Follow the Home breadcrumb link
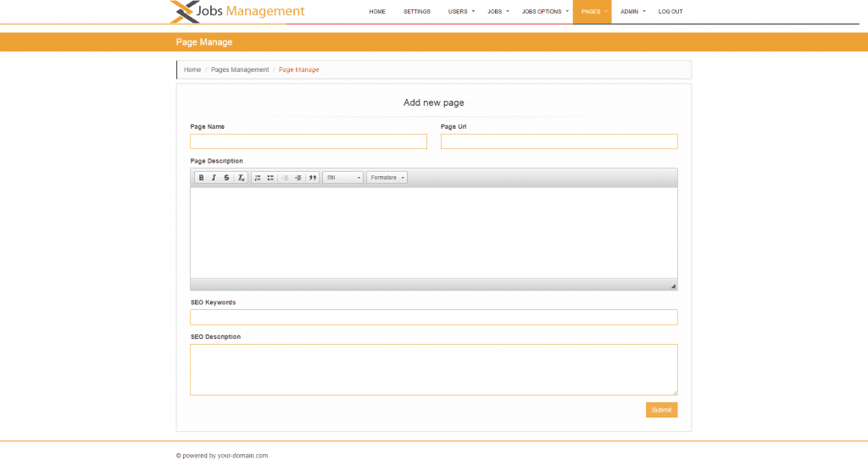 192,69
